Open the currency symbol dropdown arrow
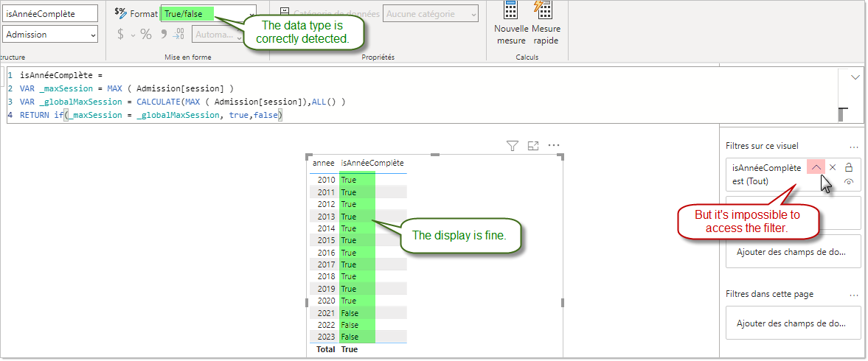 [x=133, y=35]
